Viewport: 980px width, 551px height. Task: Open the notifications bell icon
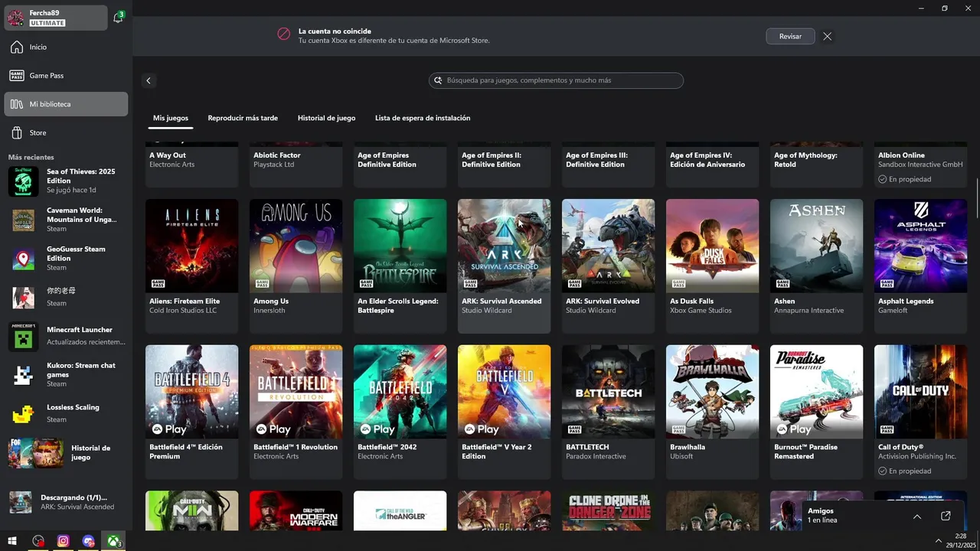118,18
